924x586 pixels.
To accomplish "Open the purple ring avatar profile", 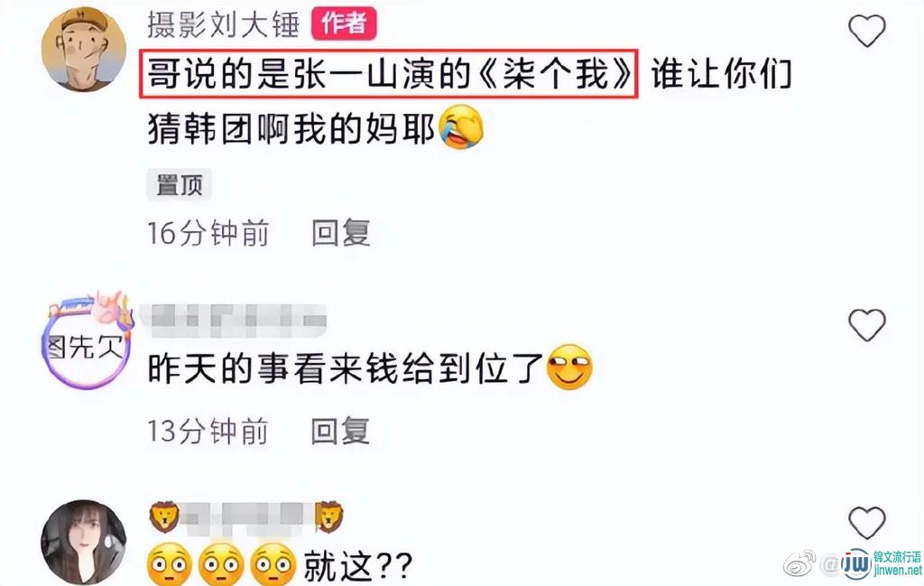I will click(x=86, y=340).
